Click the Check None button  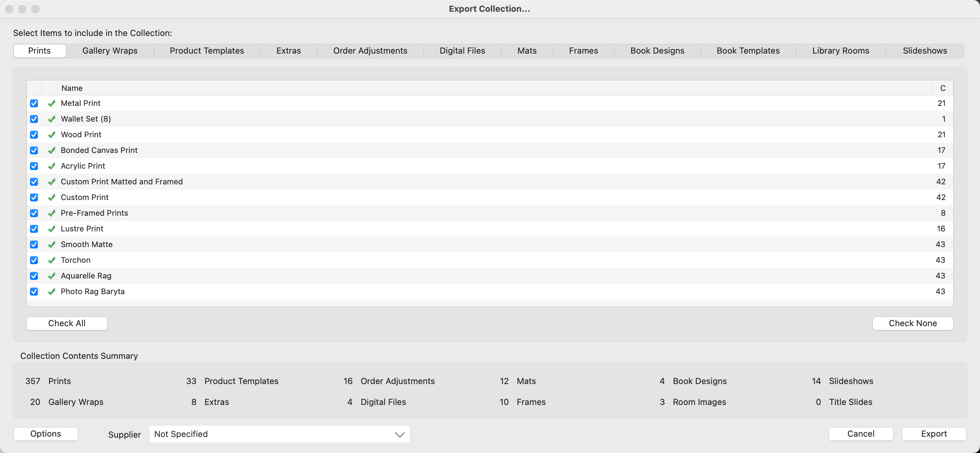[x=912, y=323]
